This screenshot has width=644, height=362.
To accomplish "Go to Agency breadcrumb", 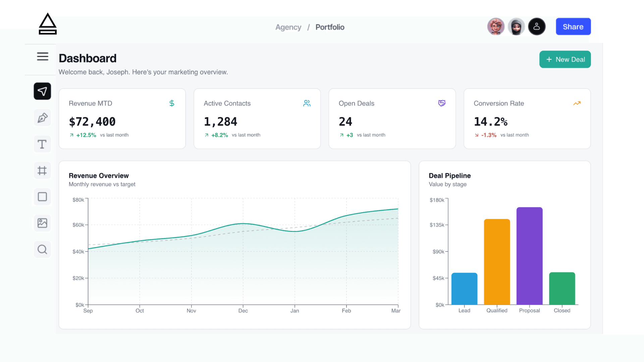I will click(288, 27).
